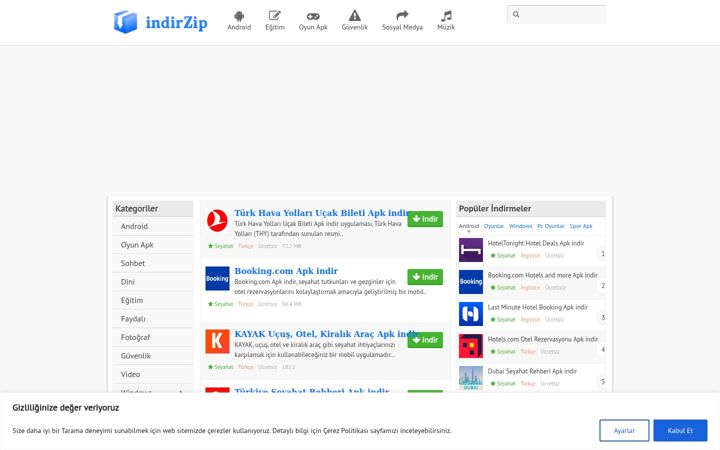The image size is (720, 450).
Task: Select the Android robot icon in header
Action: [239, 16]
